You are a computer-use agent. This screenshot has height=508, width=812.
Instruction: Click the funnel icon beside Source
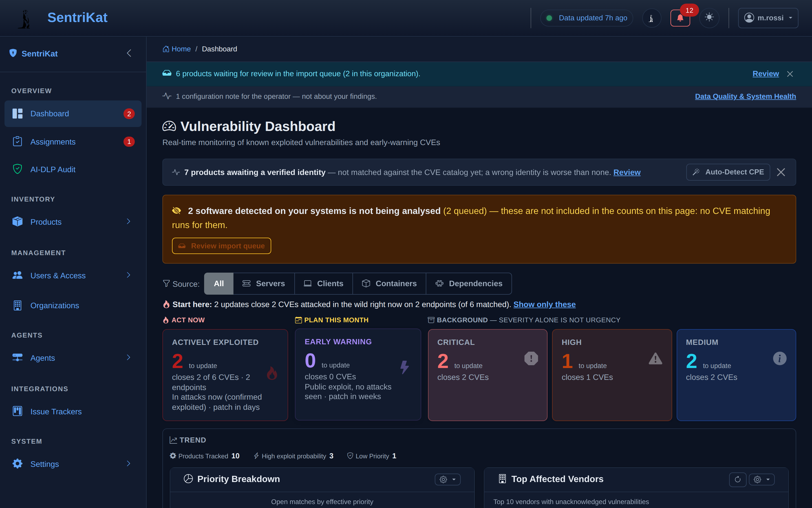coord(166,284)
